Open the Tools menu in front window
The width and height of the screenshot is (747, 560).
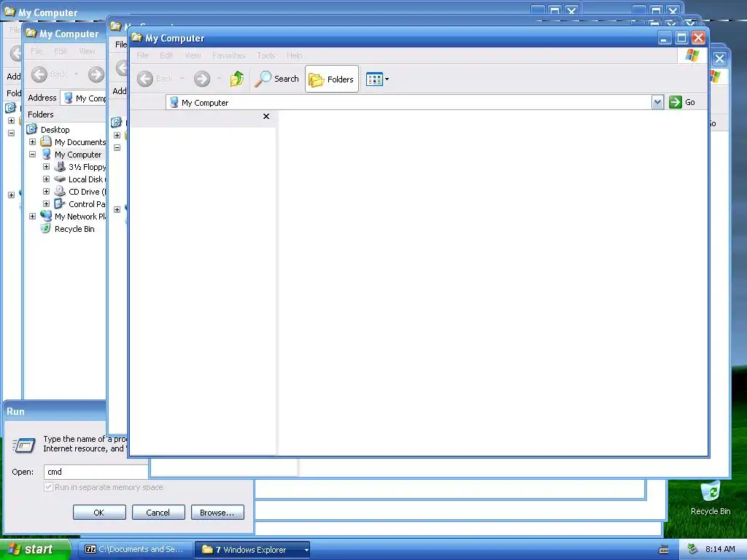pyautogui.click(x=266, y=55)
